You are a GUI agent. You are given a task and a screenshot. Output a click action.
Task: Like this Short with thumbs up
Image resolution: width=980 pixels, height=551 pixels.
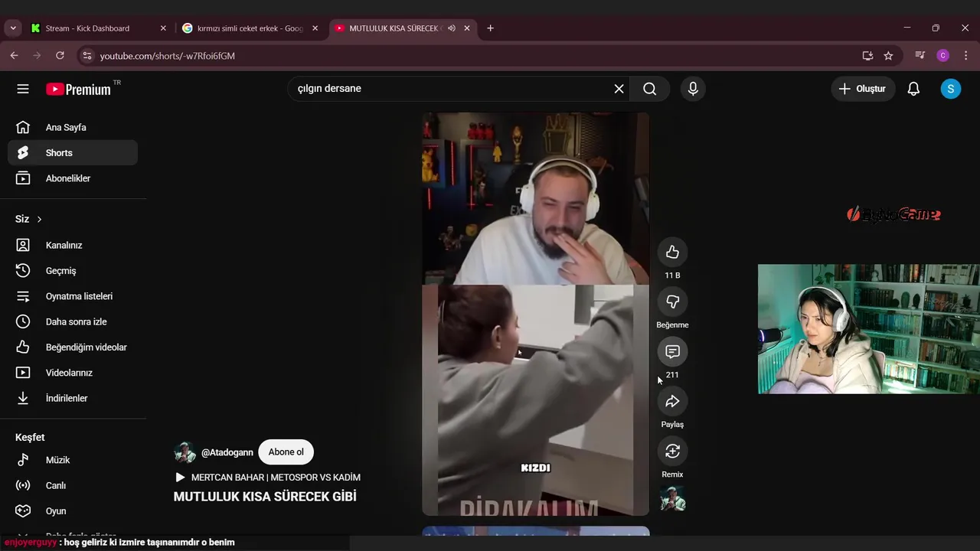point(672,252)
